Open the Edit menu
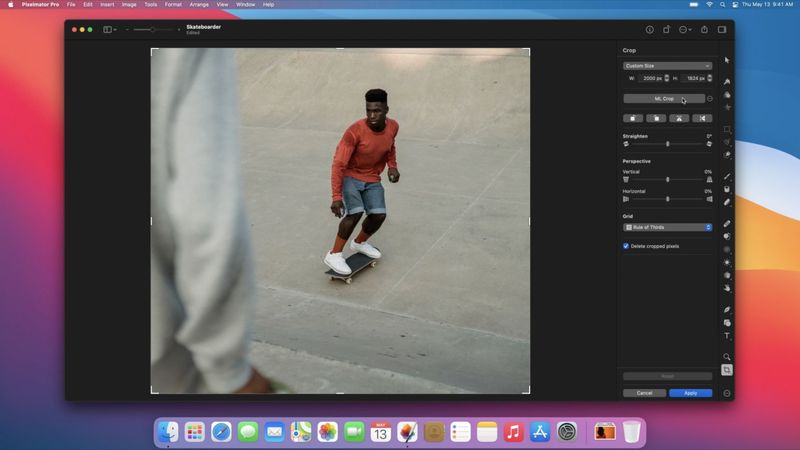 tap(88, 5)
